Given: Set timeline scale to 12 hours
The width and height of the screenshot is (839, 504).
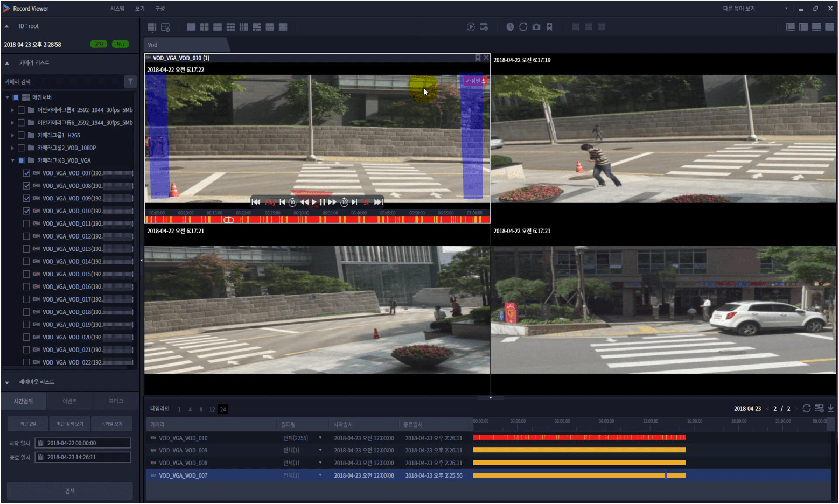Looking at the screenshot, I should [212, 409].
